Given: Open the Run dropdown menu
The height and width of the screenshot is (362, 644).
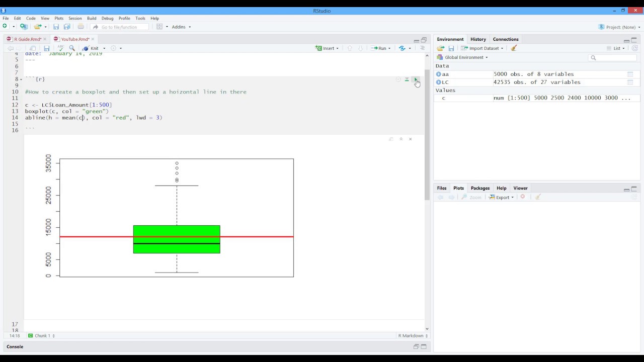Looking at the screenshot, I should click(x=390, y=48).
